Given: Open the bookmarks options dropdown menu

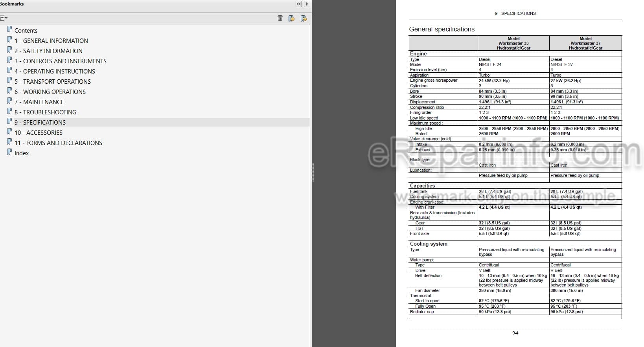Looking at the screenshot, I should tap(4, 18).
